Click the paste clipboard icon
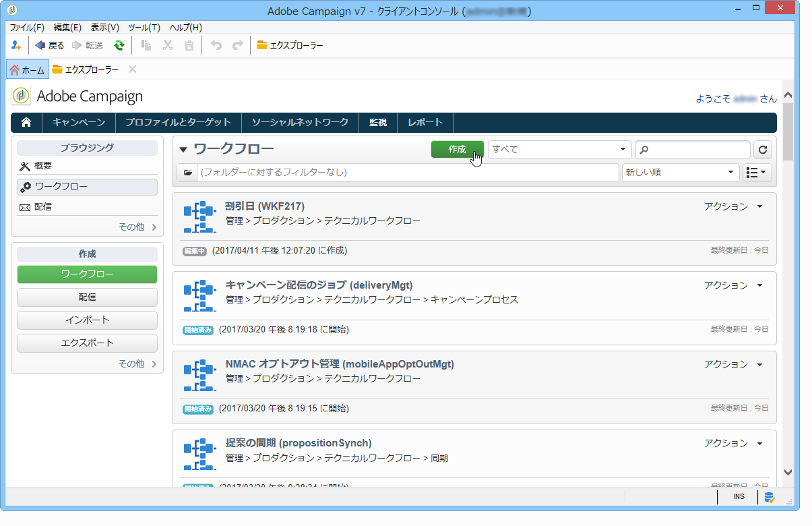This screenshot has height=526, width=812. (189, 45)
